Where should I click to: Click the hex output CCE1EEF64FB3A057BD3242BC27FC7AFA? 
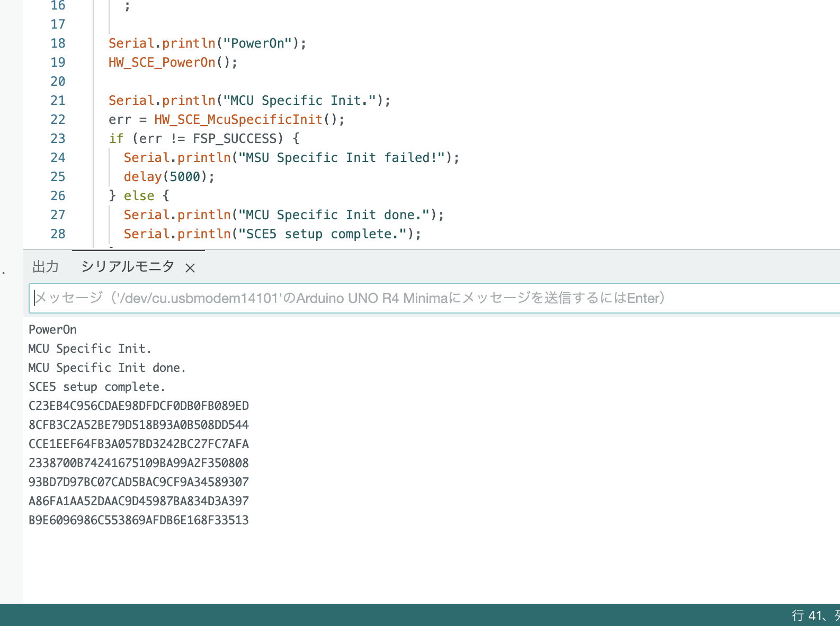[x=139, y=444]
